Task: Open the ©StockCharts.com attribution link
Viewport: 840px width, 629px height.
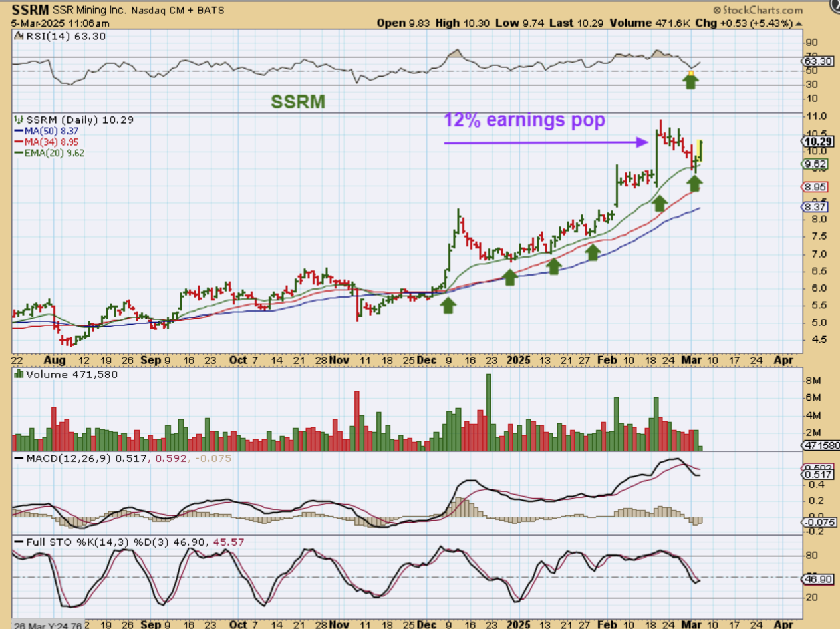Action: coord(758,10)
